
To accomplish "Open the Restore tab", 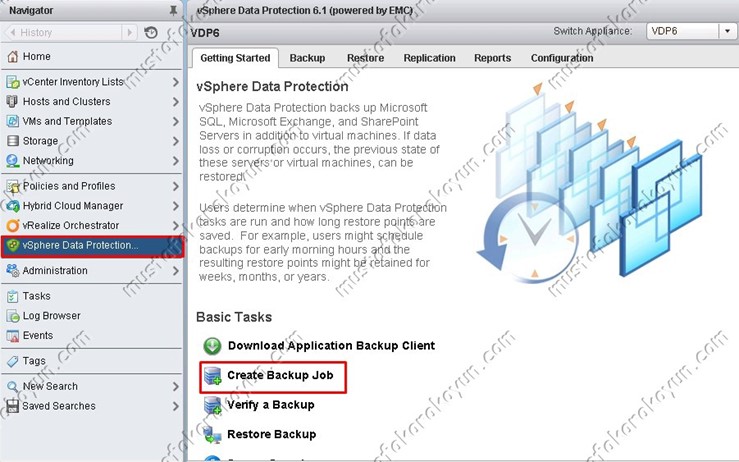I will pyautogui.click(x=365, y=58).
